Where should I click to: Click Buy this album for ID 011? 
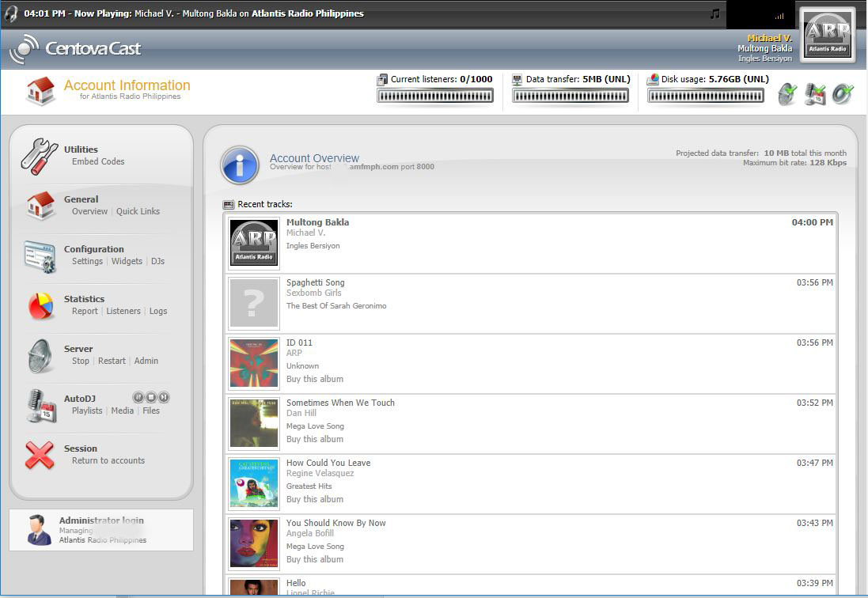tap(315, 379)
